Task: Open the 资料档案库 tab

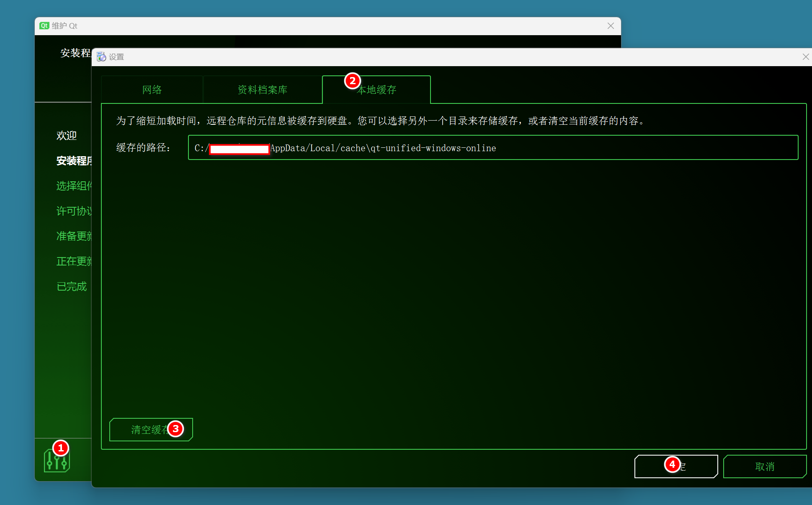Action: click(x=263, y=90)
